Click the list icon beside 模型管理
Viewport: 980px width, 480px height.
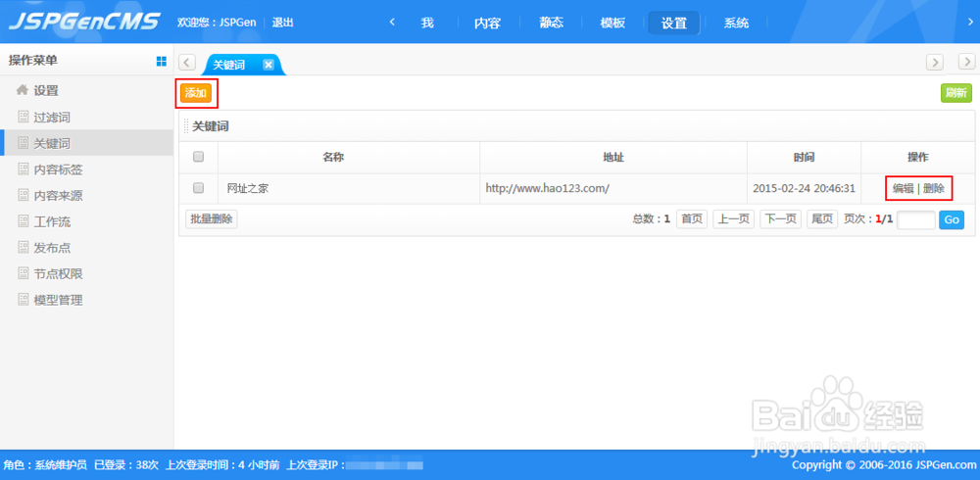pos(24,300)
